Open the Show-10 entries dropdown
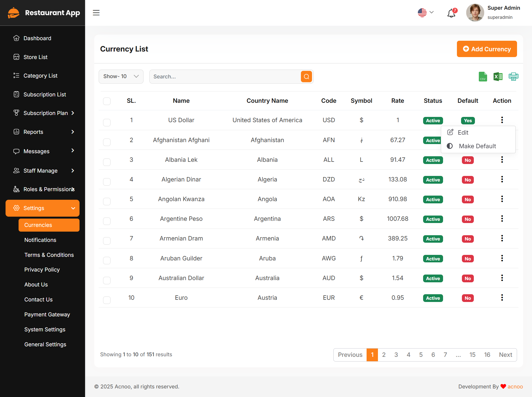This screenshot has height=397, width=532. tap(121, 76)
